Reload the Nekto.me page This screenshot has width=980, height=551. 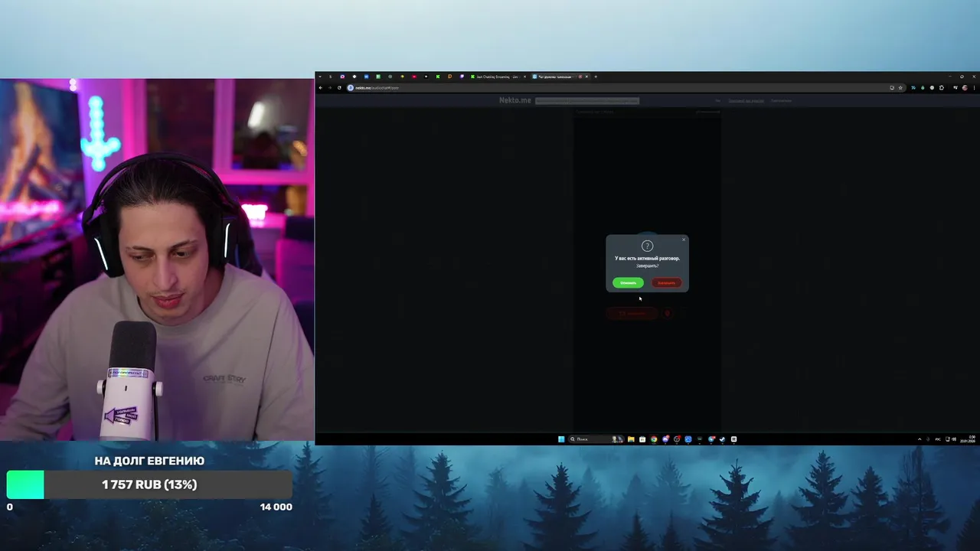point(339,88)
